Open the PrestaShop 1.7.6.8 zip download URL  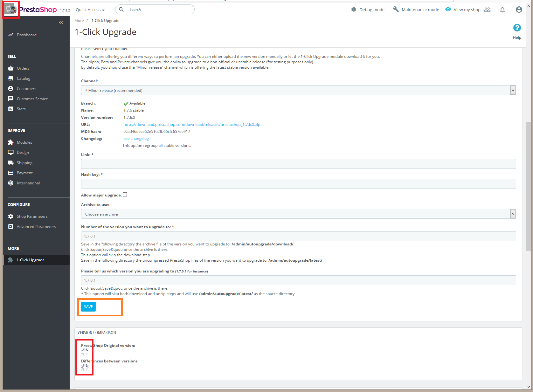[x=192, y=125]
